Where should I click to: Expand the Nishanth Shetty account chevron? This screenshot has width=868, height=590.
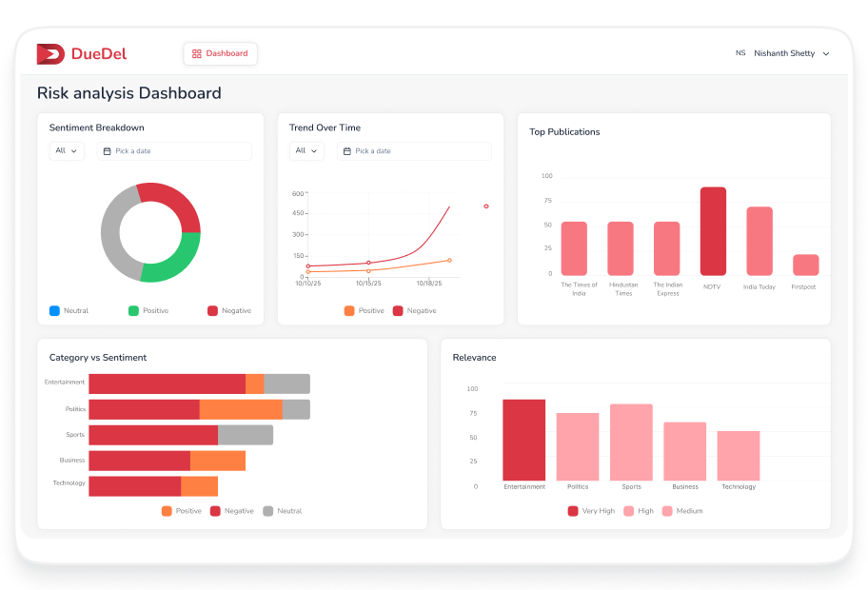pyautogui.click(x=826, y=53)
